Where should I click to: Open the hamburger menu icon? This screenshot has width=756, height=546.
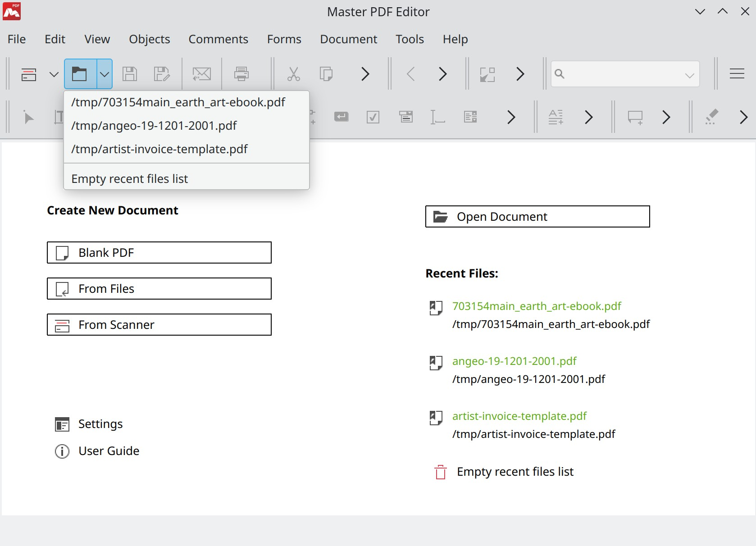737,73
